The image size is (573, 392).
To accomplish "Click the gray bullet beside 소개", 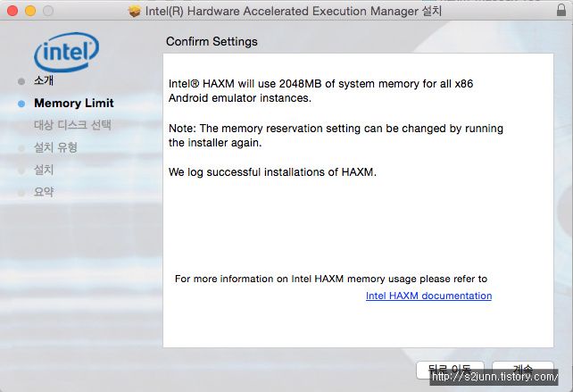I will 21,81.
